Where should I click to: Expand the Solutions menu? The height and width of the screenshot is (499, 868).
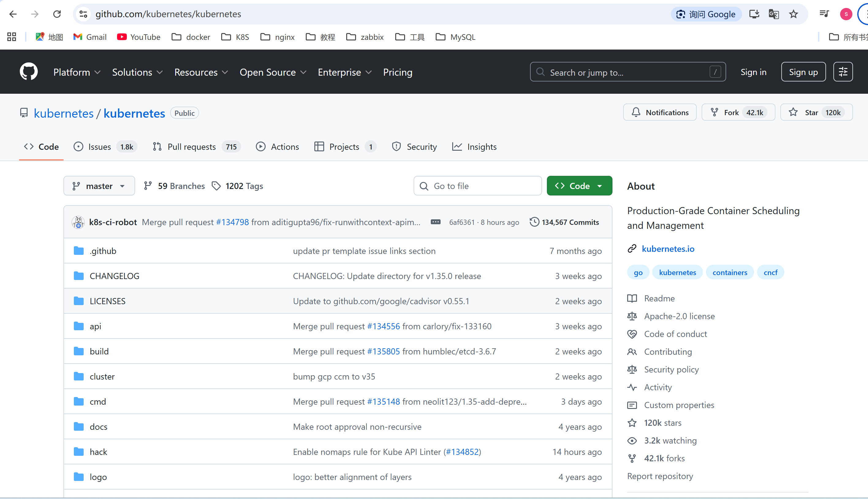coord(137,72)
